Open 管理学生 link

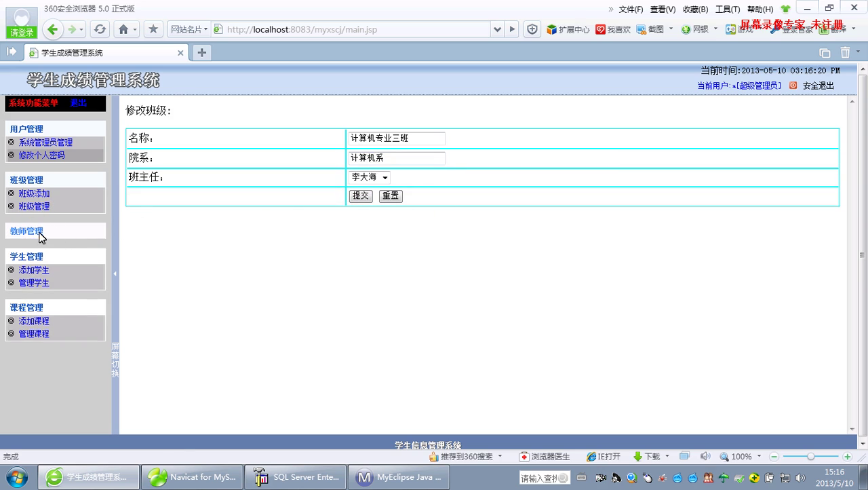click(34, 283)
